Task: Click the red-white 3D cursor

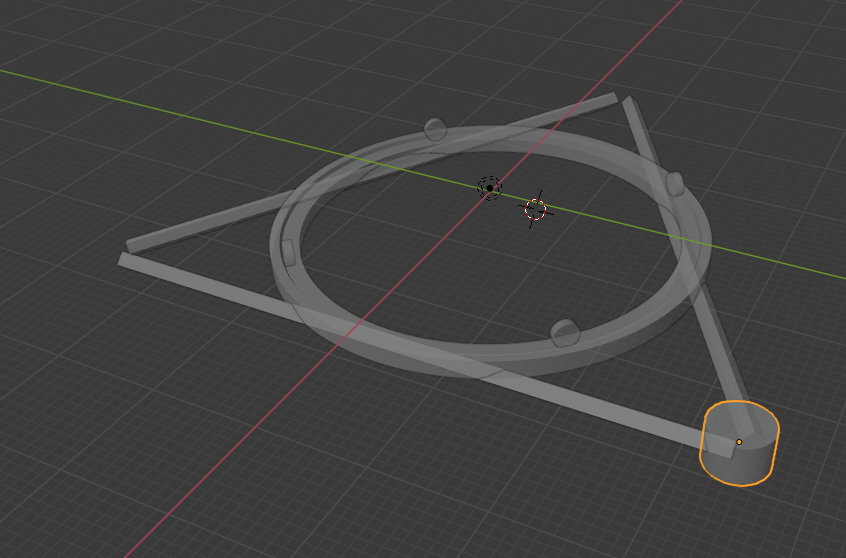Action: [535, 209]
